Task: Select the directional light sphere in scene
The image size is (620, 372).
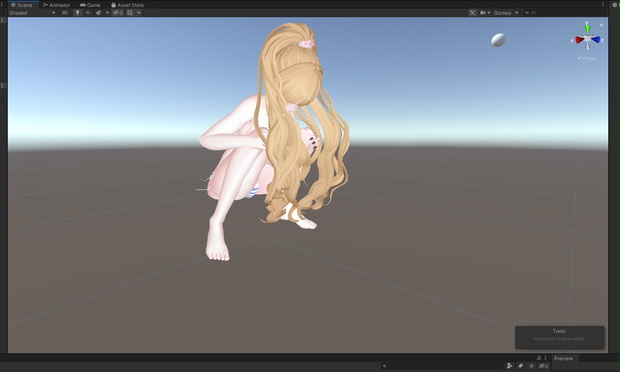Action: coord(498,40)
